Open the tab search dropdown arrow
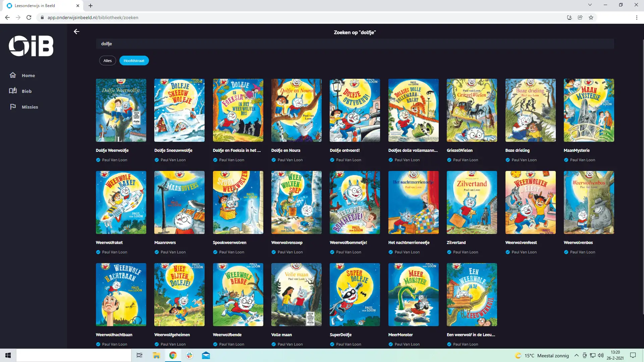The width and height of the screenshot is (644, 362). 590,5
